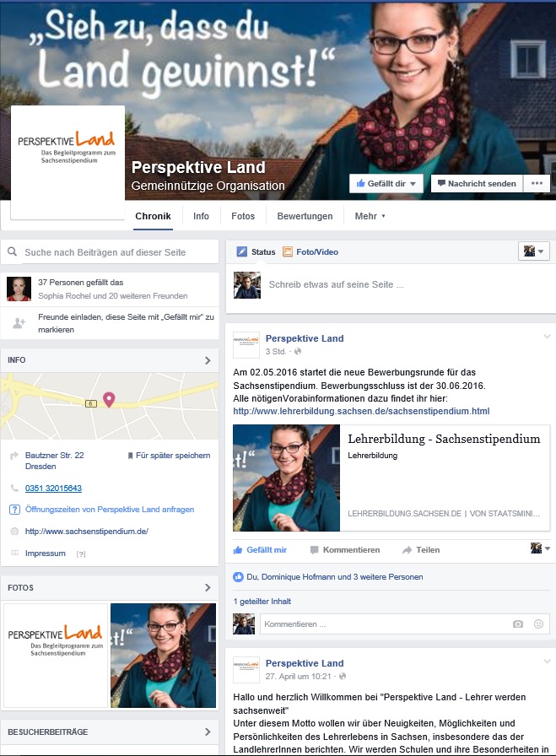Image resolution: width=556 pixels, height=756 pixels.
Task: Click the Perspektive Land page profile logo
Action: pyautogui.click(x=67, y=162)
